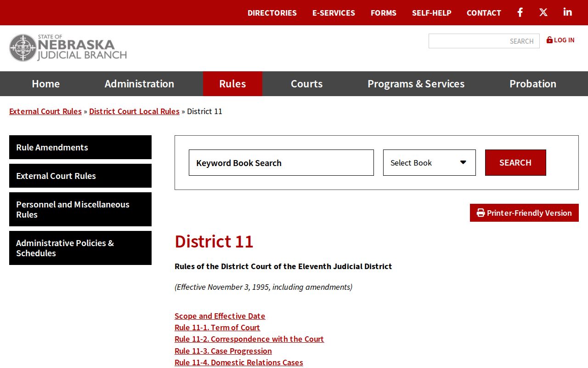Open Rule 11-2. Correspondence with the Court
588x368 pixels.
click(x=249, y=339)
